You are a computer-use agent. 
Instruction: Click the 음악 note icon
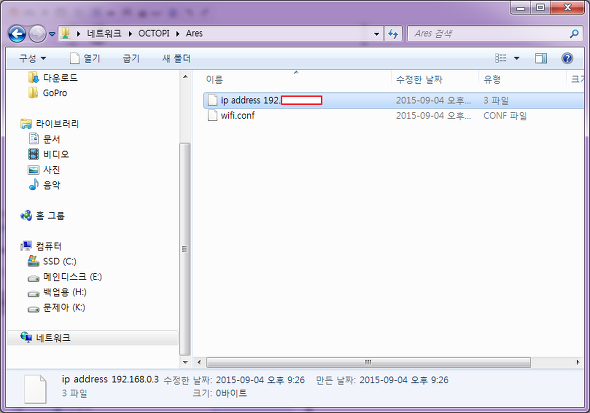tap(34, 184)
